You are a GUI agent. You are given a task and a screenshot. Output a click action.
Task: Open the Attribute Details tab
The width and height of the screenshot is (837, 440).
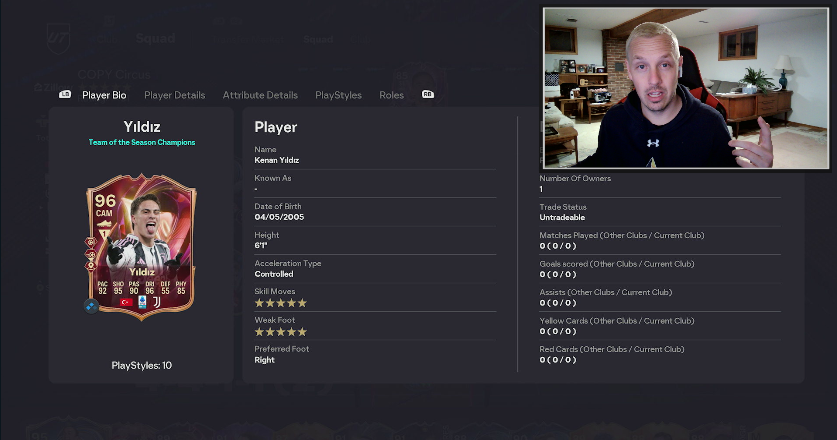(x=260, y=95)
